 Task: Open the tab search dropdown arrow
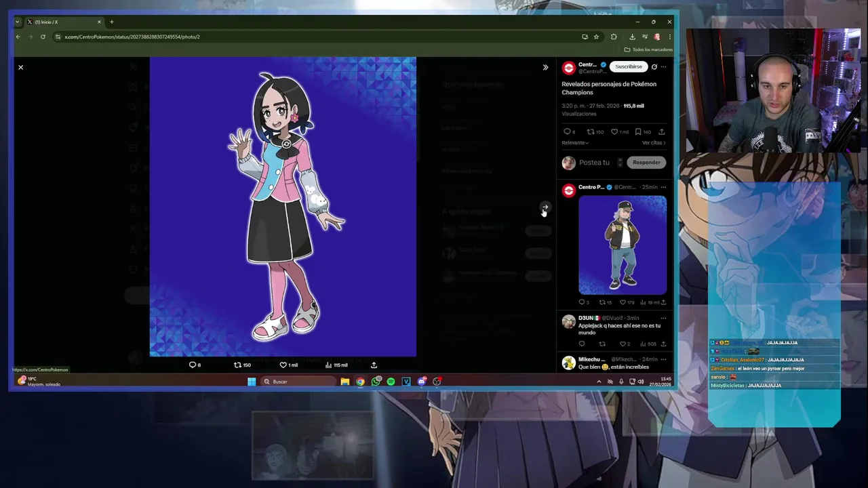(18, 22)
